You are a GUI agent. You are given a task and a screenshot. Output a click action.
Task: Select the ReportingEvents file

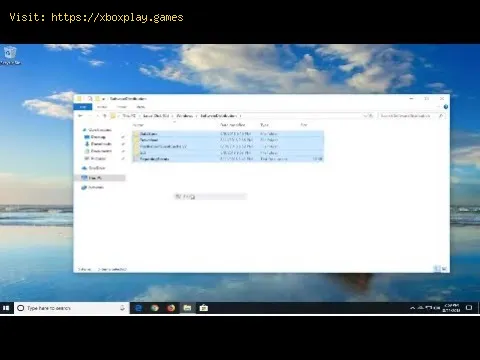click(228, 159)
